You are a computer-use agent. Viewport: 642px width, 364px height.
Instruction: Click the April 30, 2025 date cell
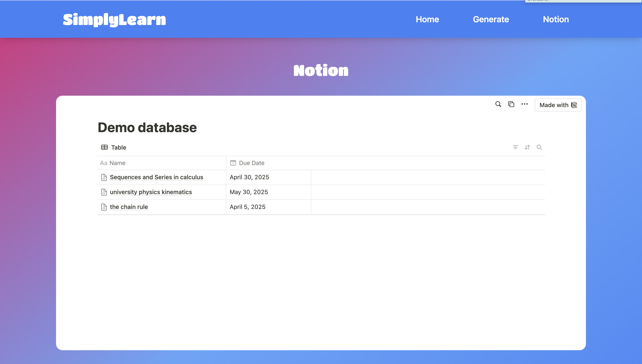click(249, 177)
